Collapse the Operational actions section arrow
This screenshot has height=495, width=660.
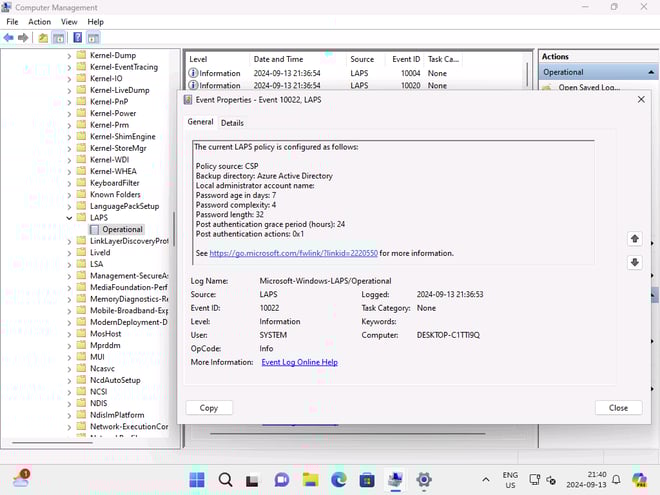[651, 72]
